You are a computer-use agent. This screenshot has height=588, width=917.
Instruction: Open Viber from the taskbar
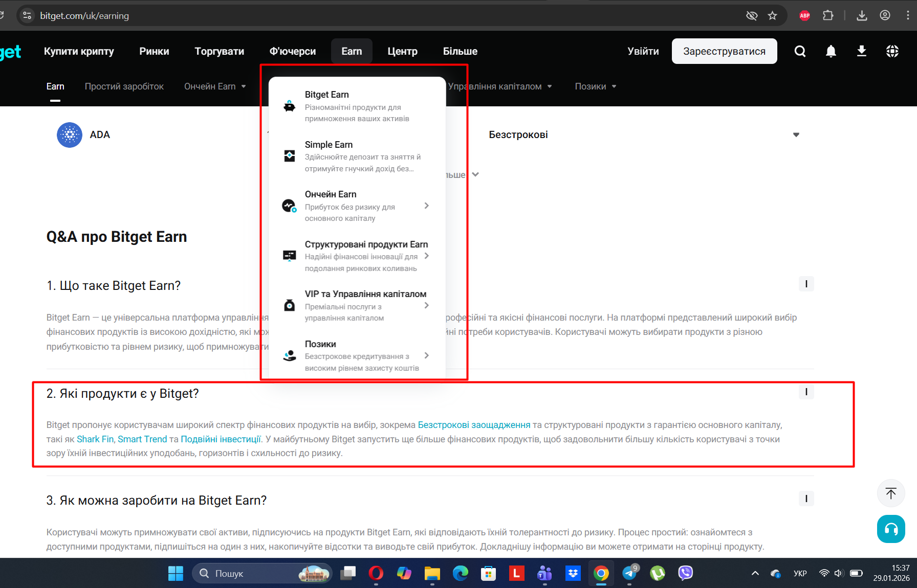click(x=686, y=573)
